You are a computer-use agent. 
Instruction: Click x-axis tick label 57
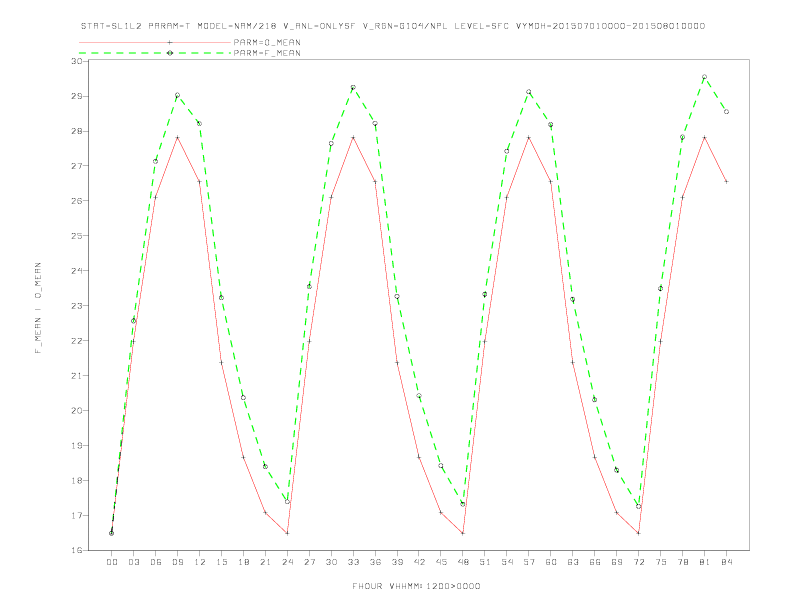(529, 562)
